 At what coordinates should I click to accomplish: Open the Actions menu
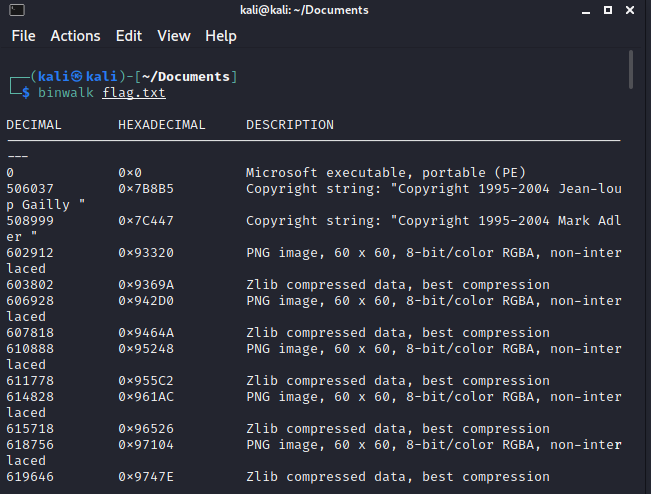click(75, 36)
